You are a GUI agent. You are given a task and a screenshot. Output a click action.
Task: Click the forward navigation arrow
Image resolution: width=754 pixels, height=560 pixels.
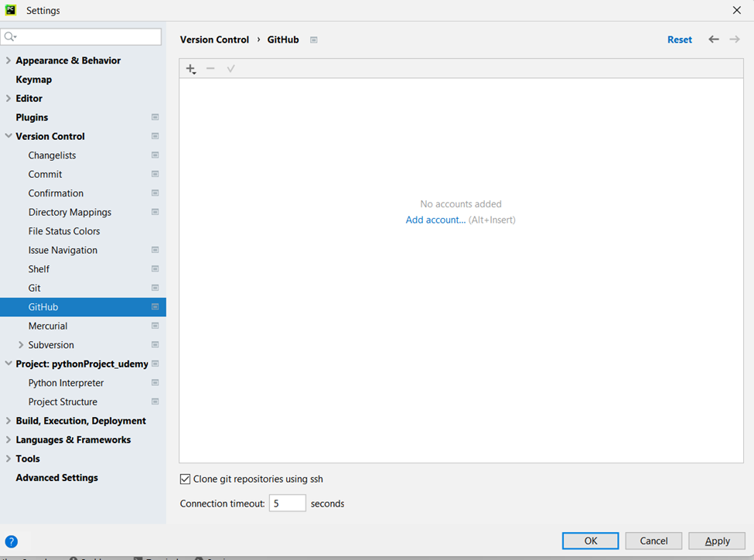point(735,39)
